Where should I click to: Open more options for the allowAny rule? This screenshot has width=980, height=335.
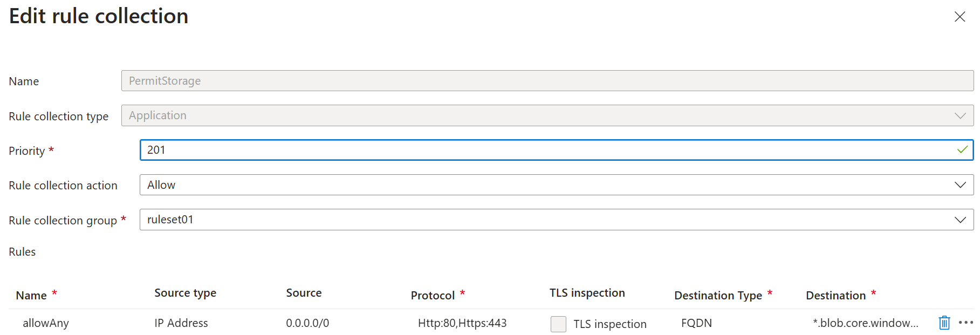[965, 323]
